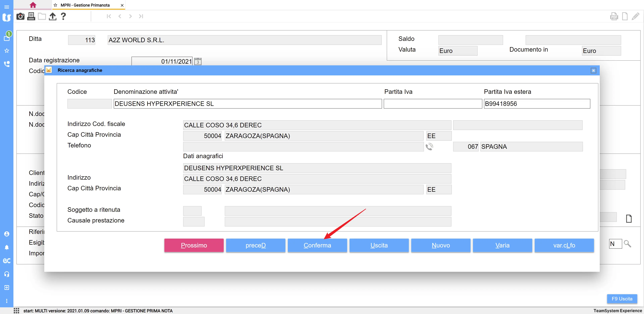Open the hamburger menu at top left
This screenshot has width=644, height=314.
click(x=7, y=7)
